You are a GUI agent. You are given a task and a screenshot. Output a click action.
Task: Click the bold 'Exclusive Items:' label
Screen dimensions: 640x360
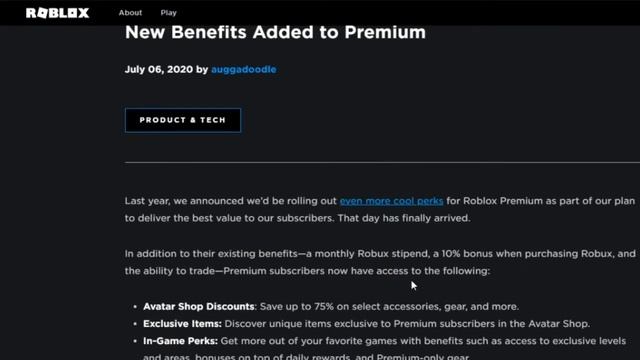click(x=182, y=324)
